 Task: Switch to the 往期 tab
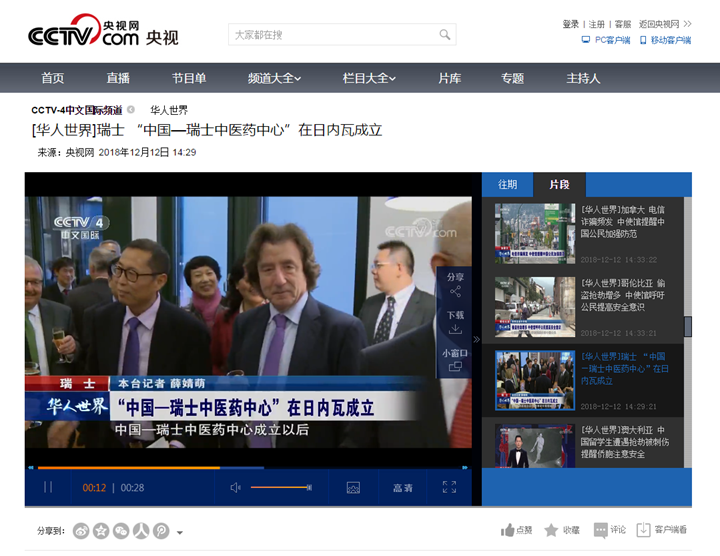507,185
